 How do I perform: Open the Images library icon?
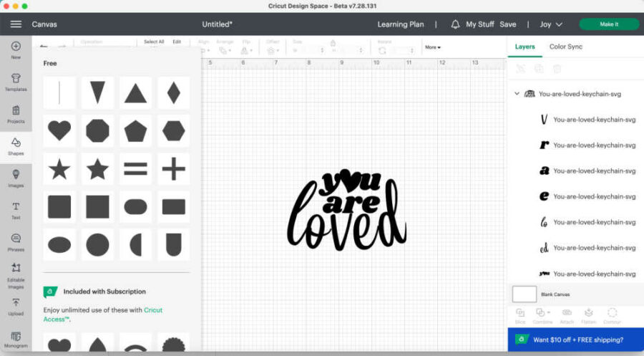[x=16, y=178]
